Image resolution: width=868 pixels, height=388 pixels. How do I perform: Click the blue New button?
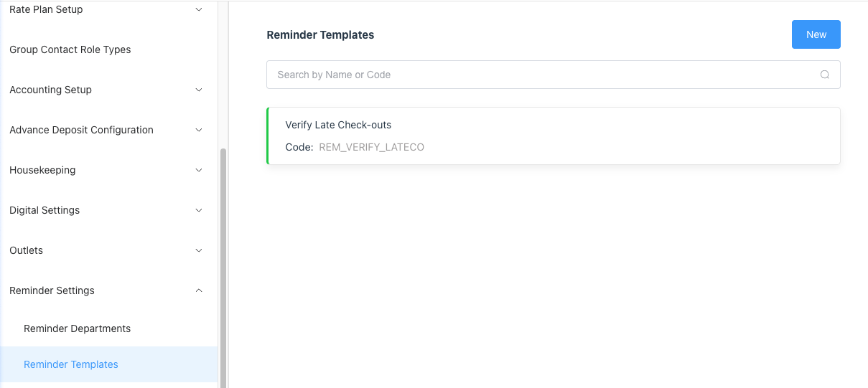(816, 34)
